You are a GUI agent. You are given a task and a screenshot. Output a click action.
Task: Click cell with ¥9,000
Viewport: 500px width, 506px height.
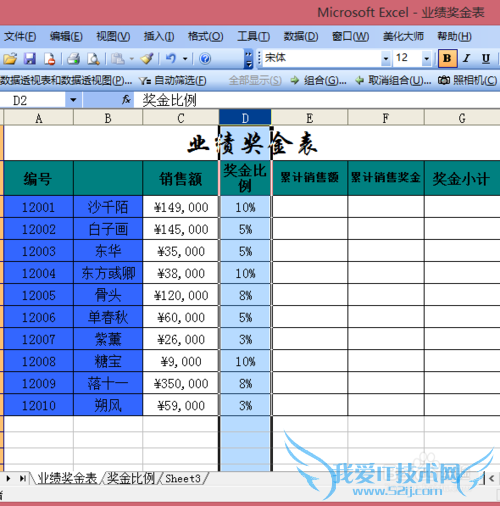pyautogui.click(x=181, y=361)
